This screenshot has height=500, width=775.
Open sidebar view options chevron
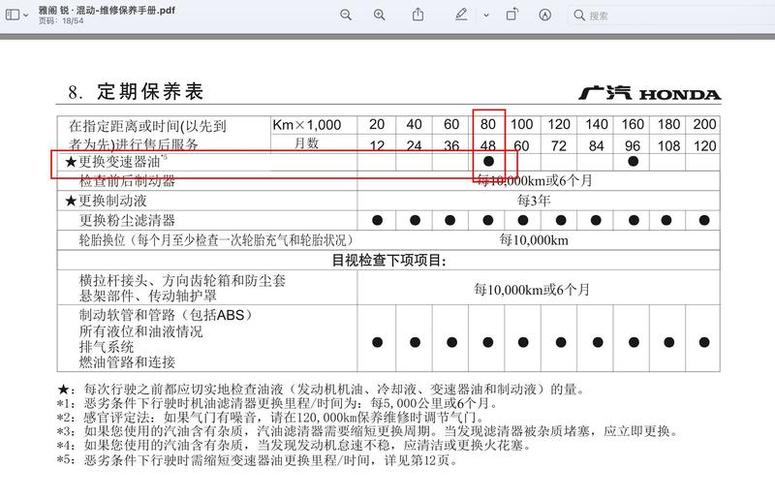[x=26, y=15]
